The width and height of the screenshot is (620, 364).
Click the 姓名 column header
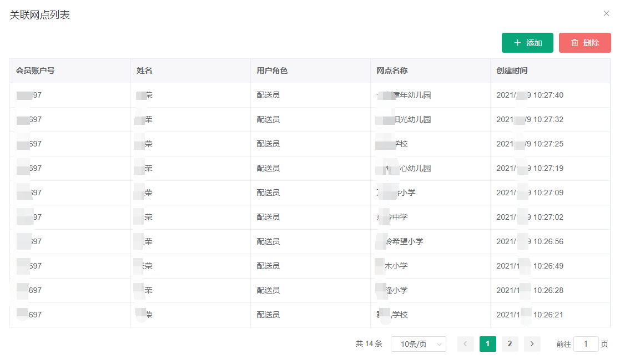(x=145, y=70)
